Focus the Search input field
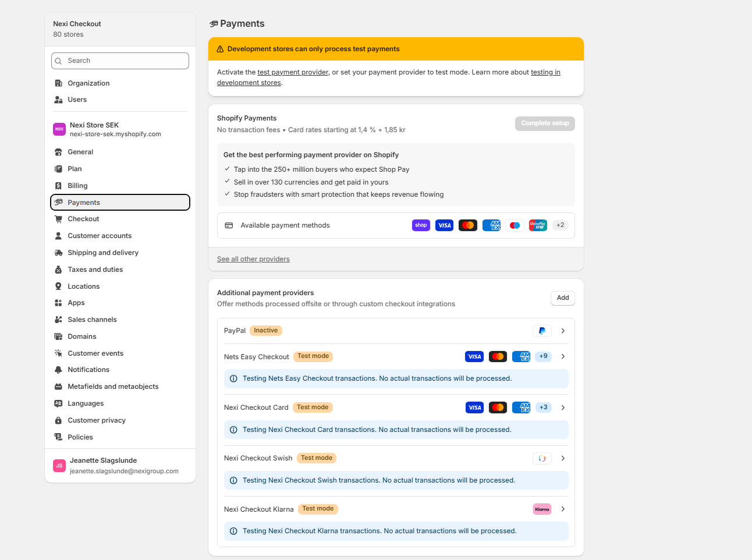Viewport: 752px width, 560px height. pyautogui.click(x=120, y=61)
